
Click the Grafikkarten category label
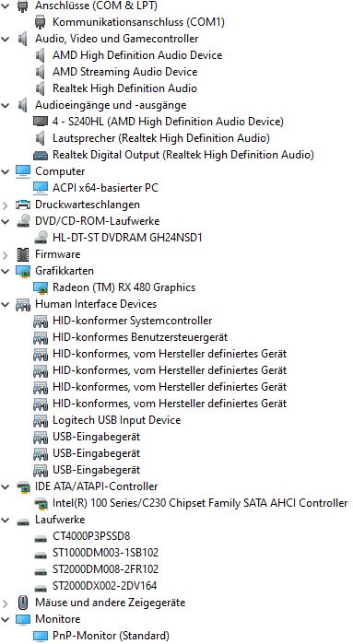point(65,271)
